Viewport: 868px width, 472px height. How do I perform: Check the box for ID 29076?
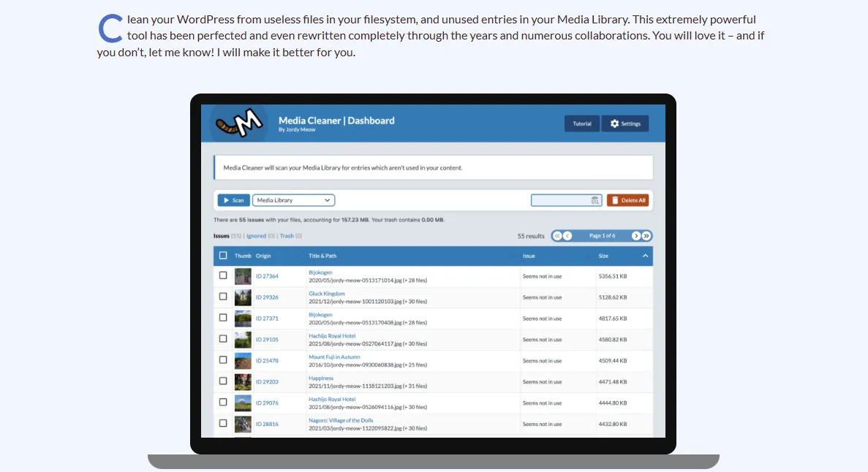(223, 403)
